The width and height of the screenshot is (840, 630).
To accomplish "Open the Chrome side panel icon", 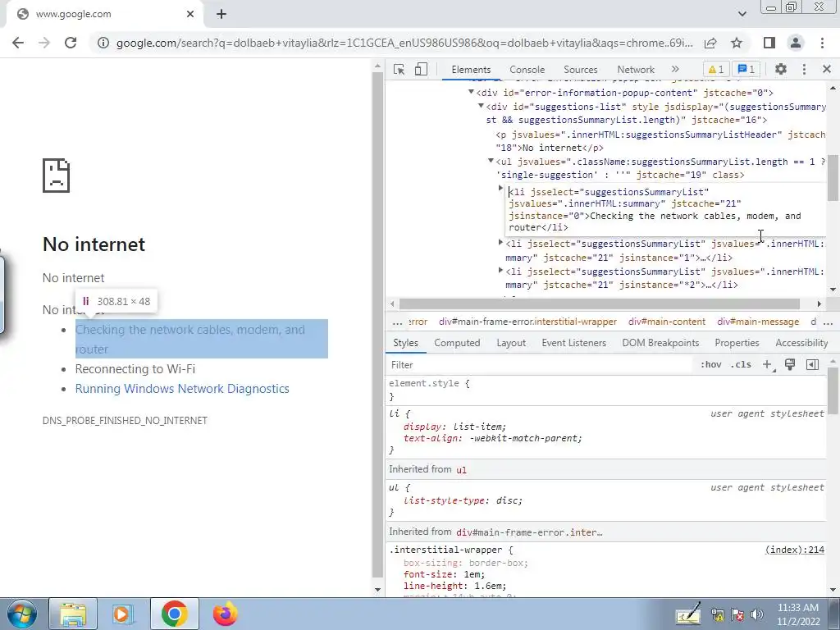I will (x=769, y=43).
